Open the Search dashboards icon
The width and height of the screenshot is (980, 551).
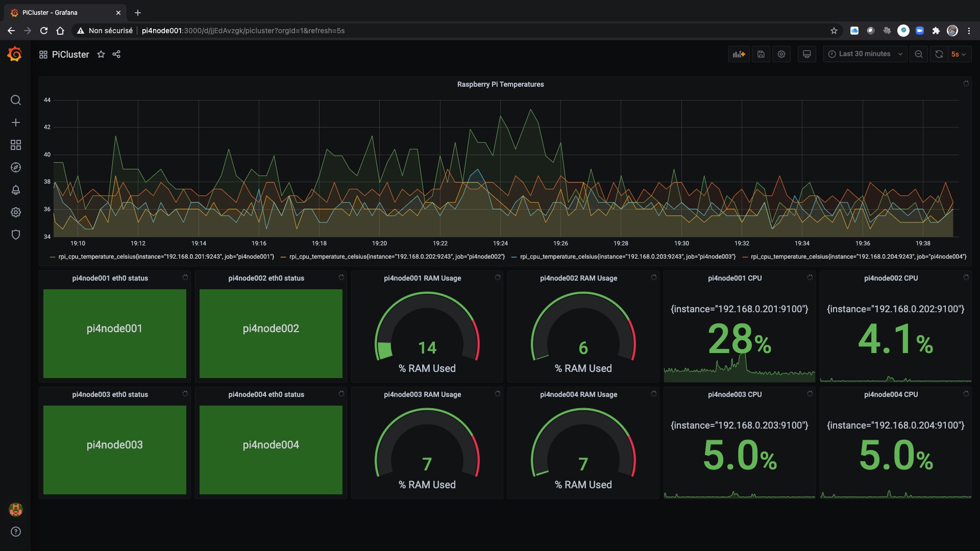tap(15, 100)
